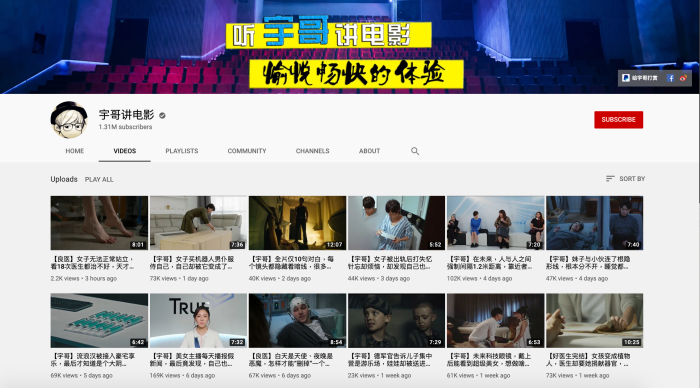
Task: Click the 1.31M subscribers text
Action: tap(125, 127)
